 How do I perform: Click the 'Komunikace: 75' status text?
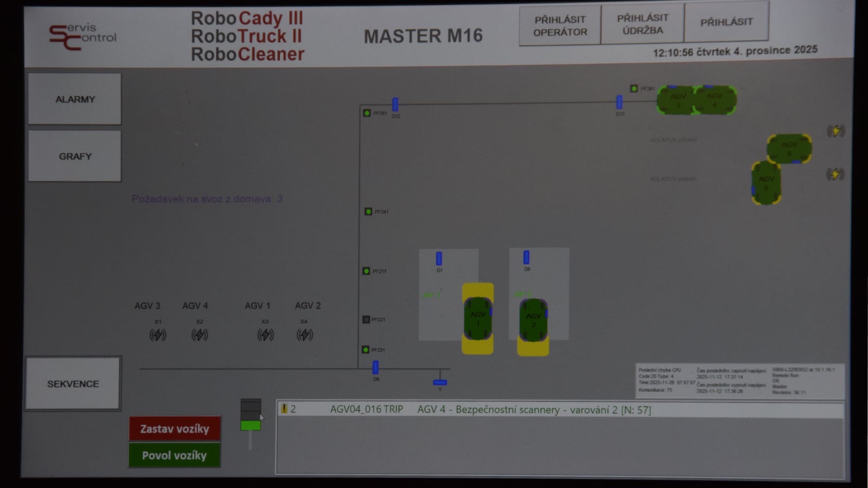click(x=655, y=390)
